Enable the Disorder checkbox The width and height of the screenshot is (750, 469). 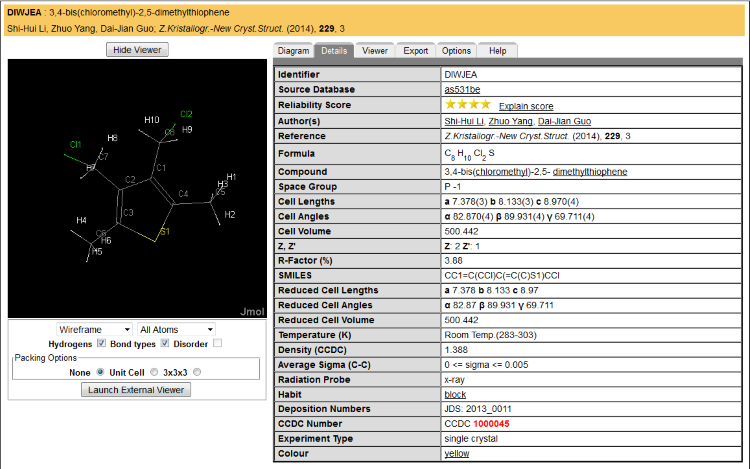pos(217,343)
